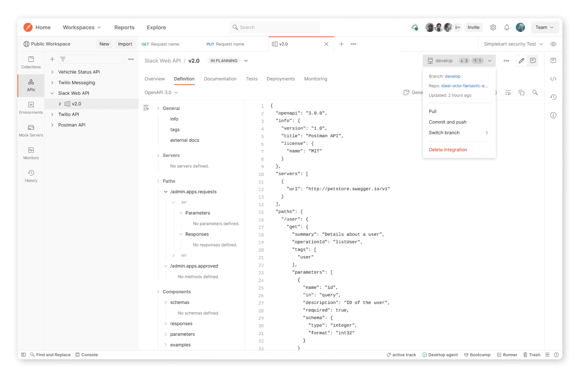Viewport: 588px width, 372px height.
Task: Open the Environments sidebar panel
Action: [x=31, y=108]
